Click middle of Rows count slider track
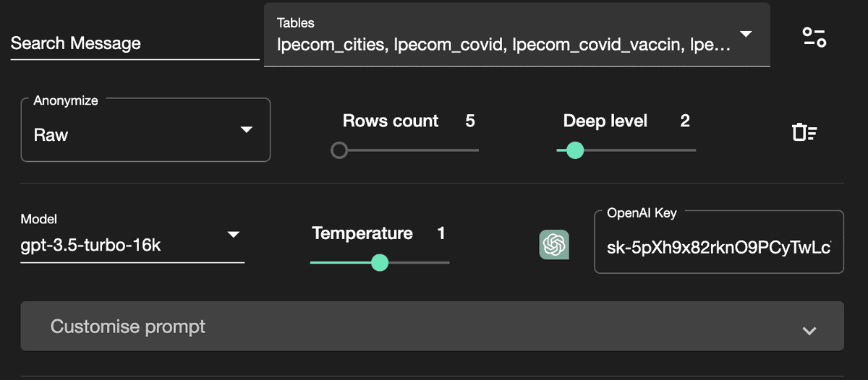 (409, 150)
